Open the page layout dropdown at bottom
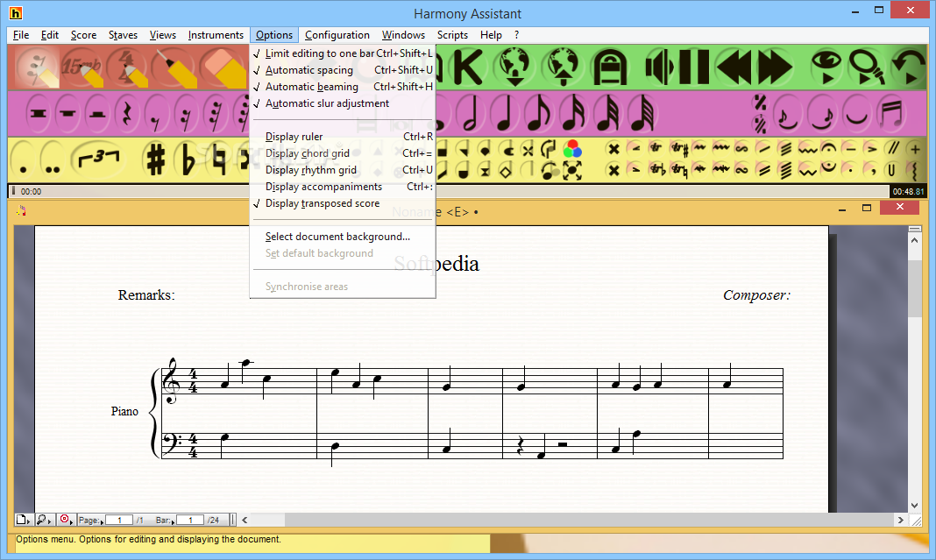 tap(24, 520)
